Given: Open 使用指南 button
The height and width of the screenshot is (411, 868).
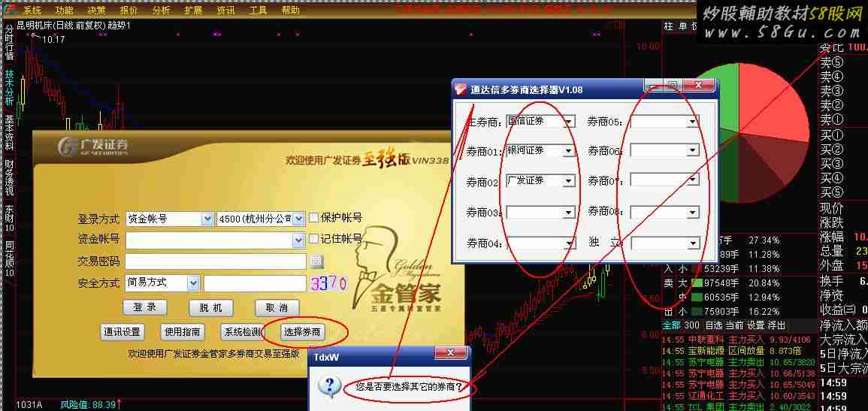Looking at the screenshot, I should 182,332.
